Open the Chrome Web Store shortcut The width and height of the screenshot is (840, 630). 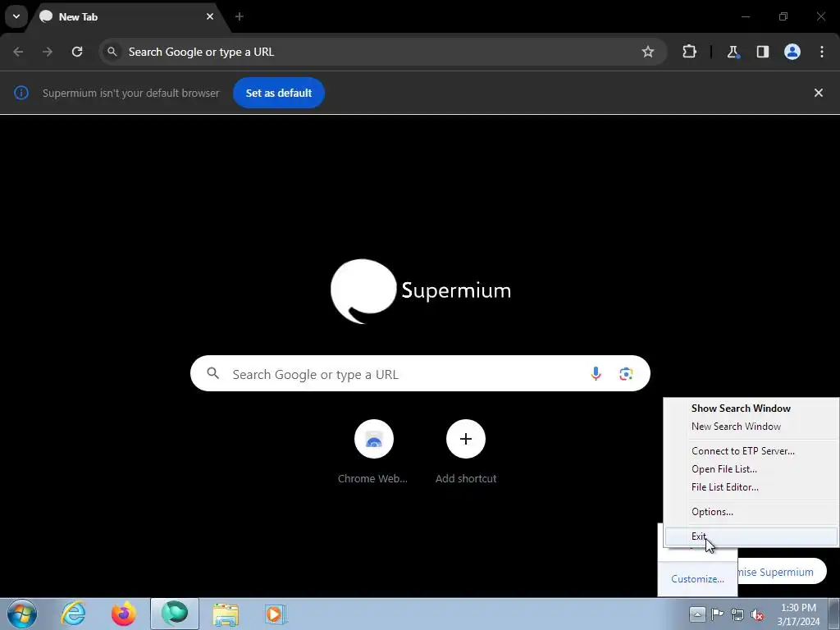click(373, 452)
